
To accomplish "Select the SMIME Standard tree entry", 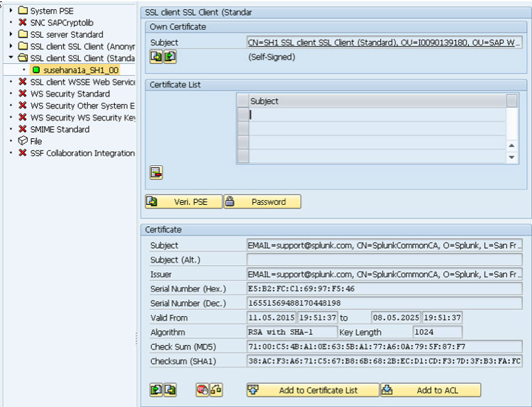I will 60,129.
